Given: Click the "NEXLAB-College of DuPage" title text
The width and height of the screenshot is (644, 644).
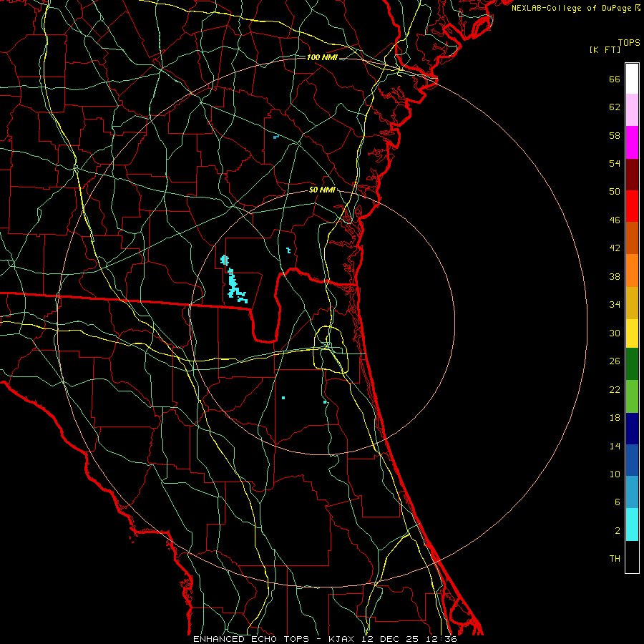Looking at the screenshot, I should (x=571, y=8).
